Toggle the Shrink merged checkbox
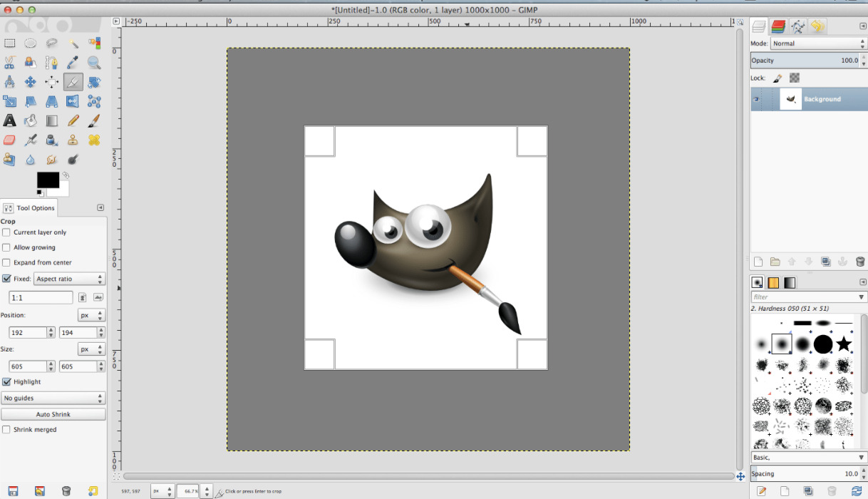The image size is (868, 499). (6, 430)
